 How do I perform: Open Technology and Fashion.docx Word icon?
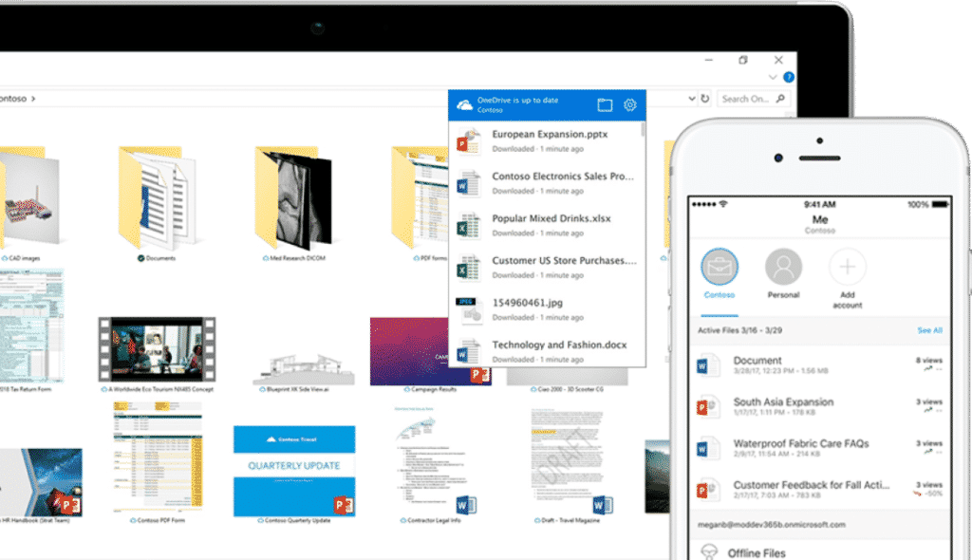point(469,351)
